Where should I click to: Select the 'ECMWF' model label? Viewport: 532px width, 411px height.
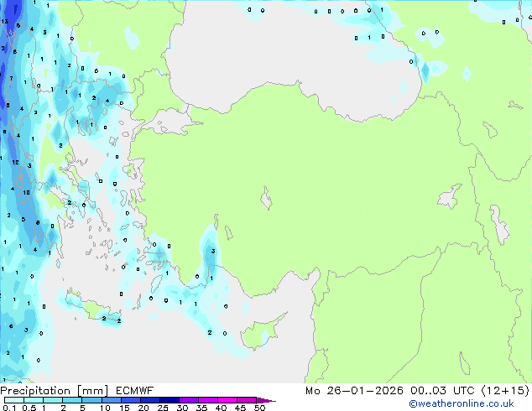135,391
